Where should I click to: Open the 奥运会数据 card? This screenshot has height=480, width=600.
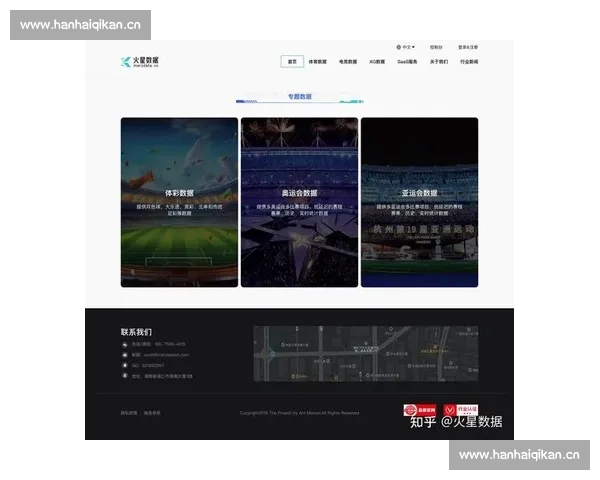pos(299,202)
